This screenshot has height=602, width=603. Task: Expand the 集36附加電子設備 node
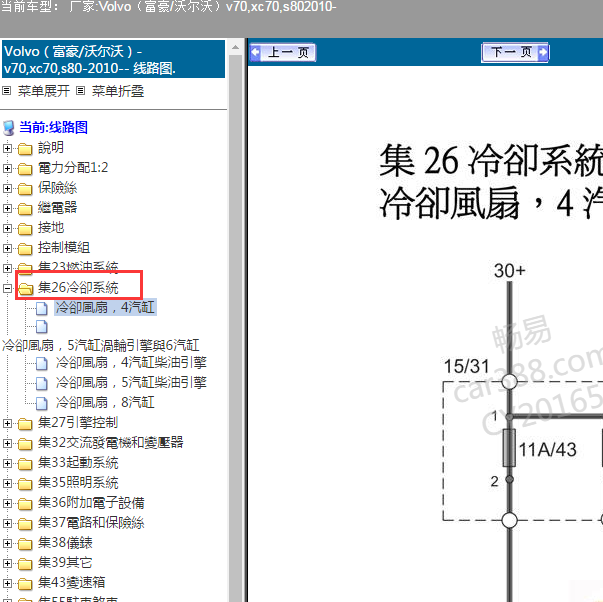(x=7, y=503)
